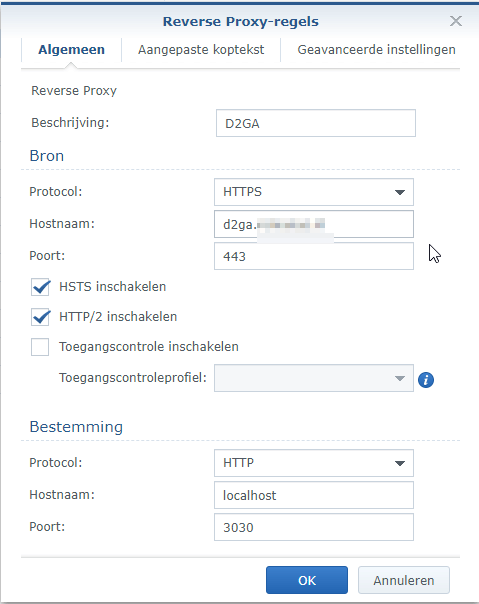Open the Bron Protocol HTTPS dropdown
Screen dimensions: 479x604
tap(314, 192)
